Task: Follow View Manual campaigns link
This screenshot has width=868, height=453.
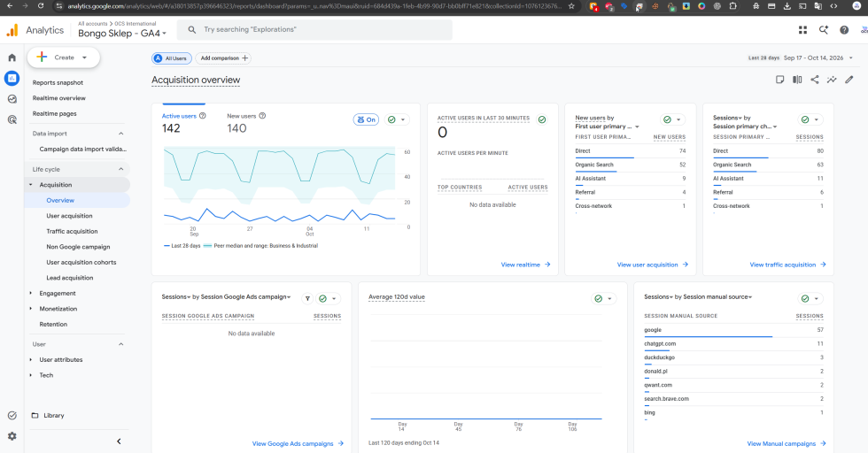Action: (x=787, y=443)
